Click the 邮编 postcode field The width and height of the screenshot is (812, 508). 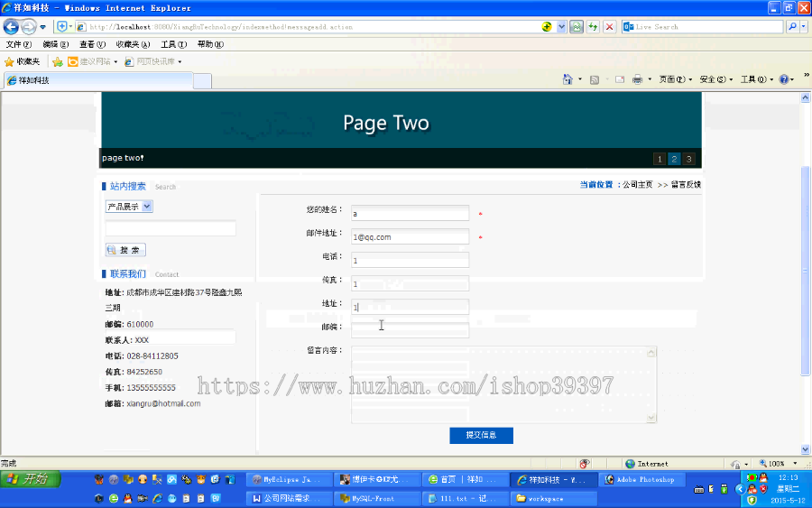click(x=411, y=330)
